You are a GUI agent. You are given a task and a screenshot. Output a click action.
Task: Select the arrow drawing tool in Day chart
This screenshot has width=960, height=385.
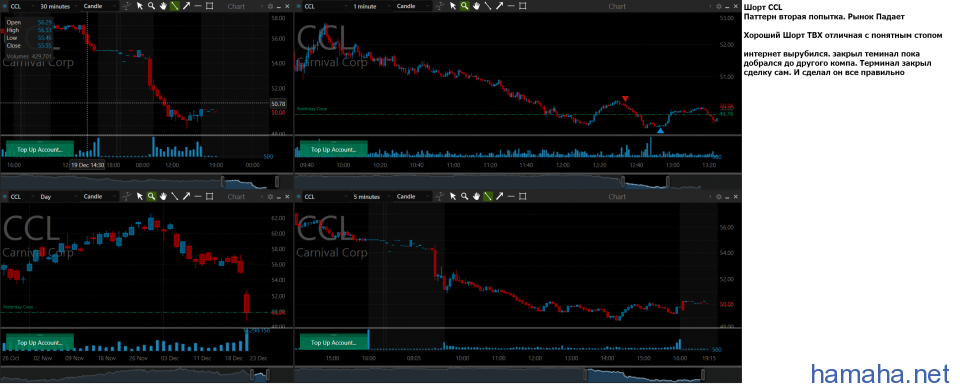pyautogui.click(x=186, y=196)
